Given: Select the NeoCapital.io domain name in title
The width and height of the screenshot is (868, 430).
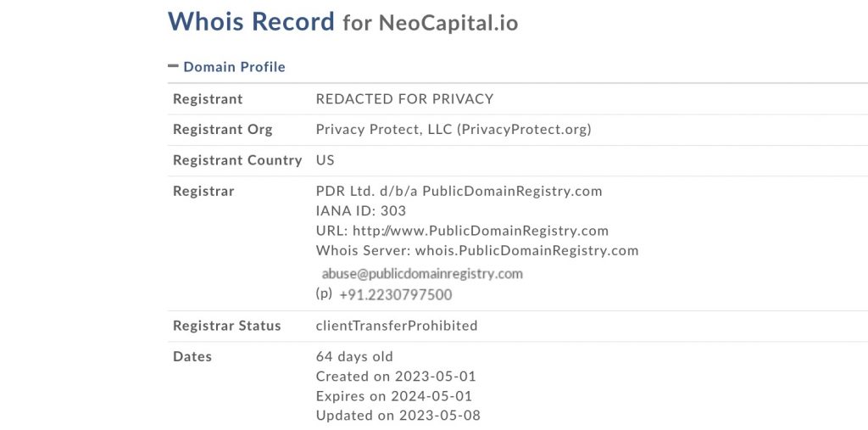Looking at the screenshot, I should [x=448, y=23].
